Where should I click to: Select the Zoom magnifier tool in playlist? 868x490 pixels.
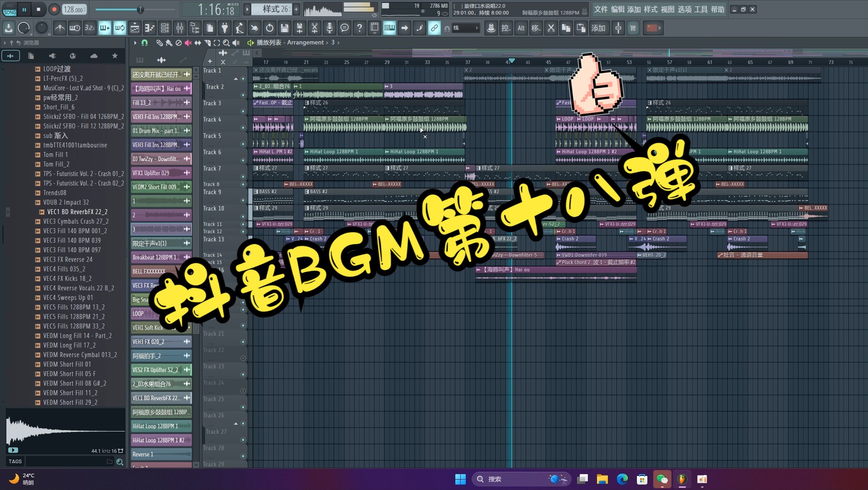(x=226, y=43)
